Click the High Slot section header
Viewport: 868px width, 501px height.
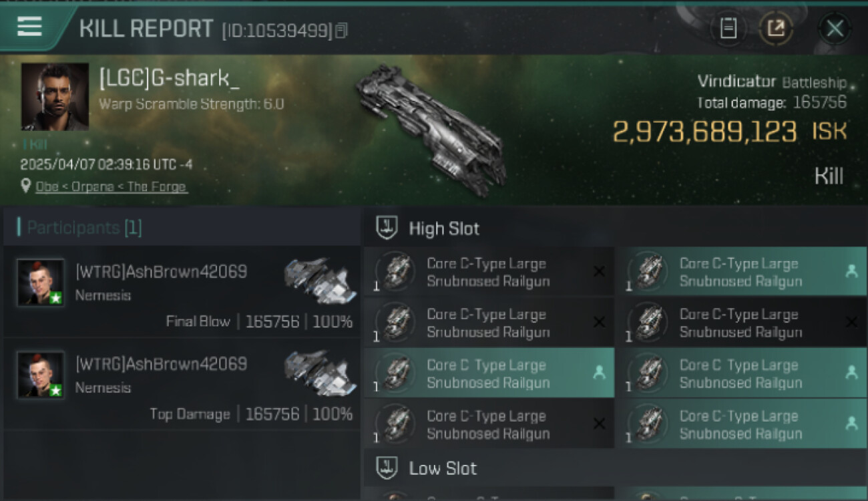pyautogui.click(x=444, y=228)
